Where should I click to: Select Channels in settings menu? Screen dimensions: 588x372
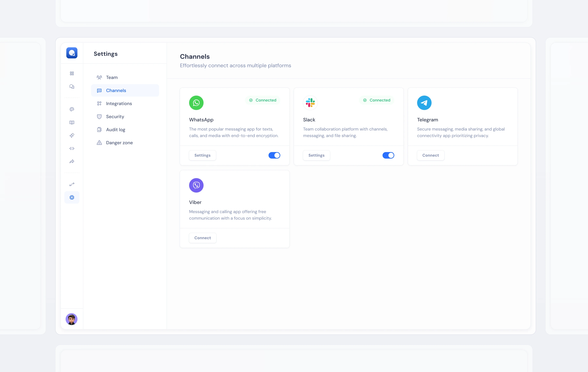click(x=125, y=91)
